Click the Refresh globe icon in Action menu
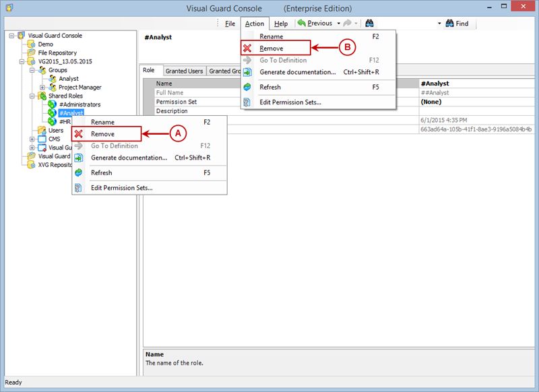This screenshot has height=392, width=539. 247,87
